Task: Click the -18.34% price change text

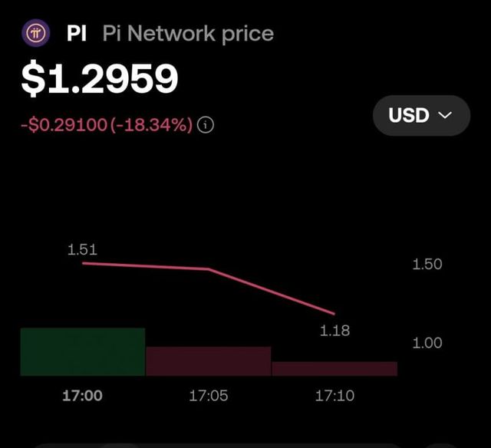Action: 153,125
